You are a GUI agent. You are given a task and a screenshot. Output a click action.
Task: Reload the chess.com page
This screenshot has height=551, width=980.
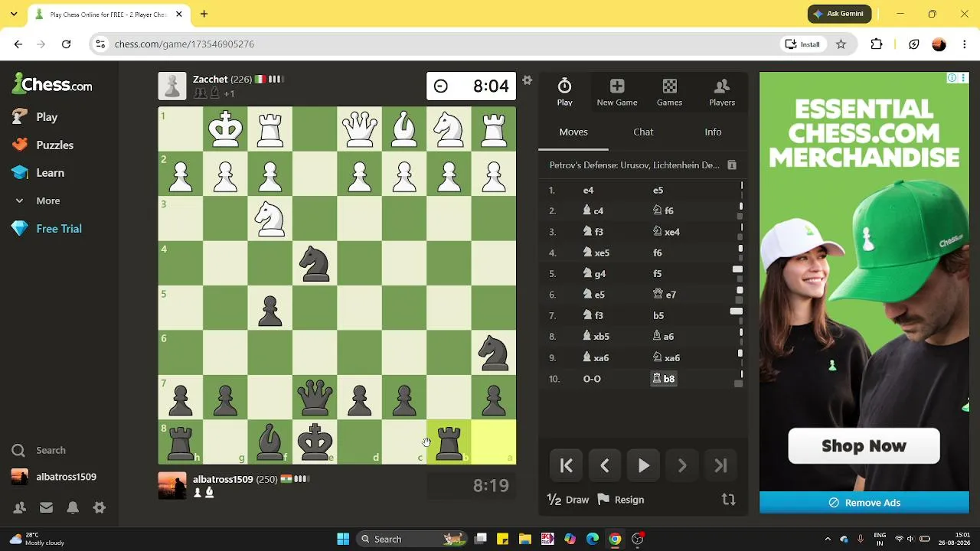(x=67, y=44)
